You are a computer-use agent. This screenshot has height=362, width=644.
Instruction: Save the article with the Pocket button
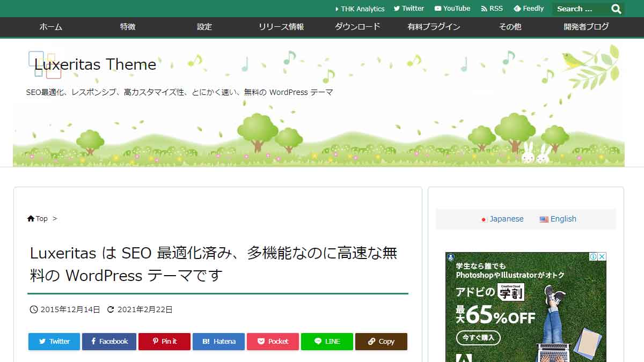tap(273, 342)
